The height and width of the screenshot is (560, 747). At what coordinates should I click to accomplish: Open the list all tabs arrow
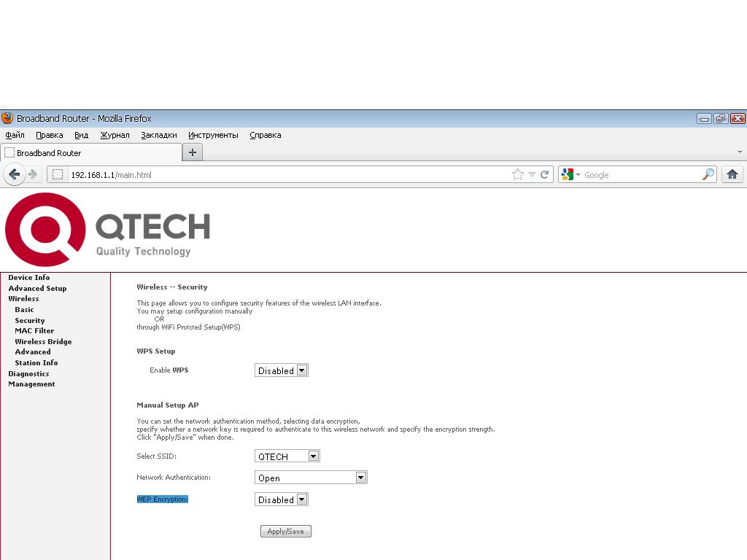click(x=740, y=152)
